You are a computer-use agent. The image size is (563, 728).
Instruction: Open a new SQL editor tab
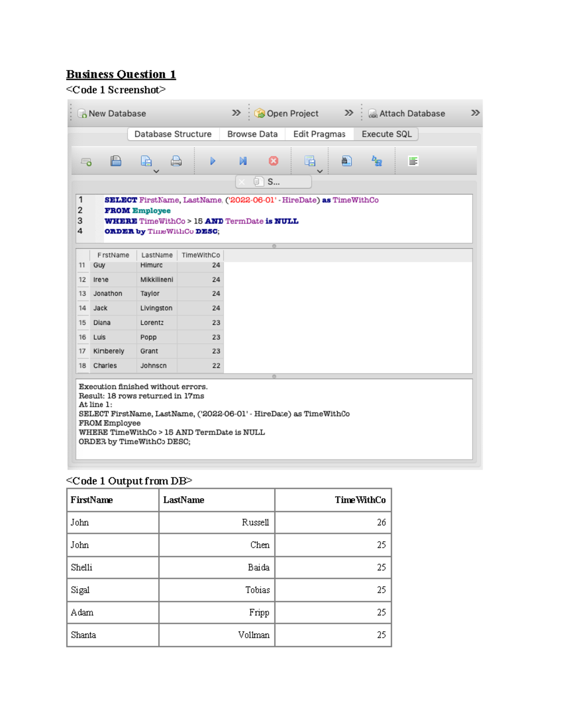point(87,161)
